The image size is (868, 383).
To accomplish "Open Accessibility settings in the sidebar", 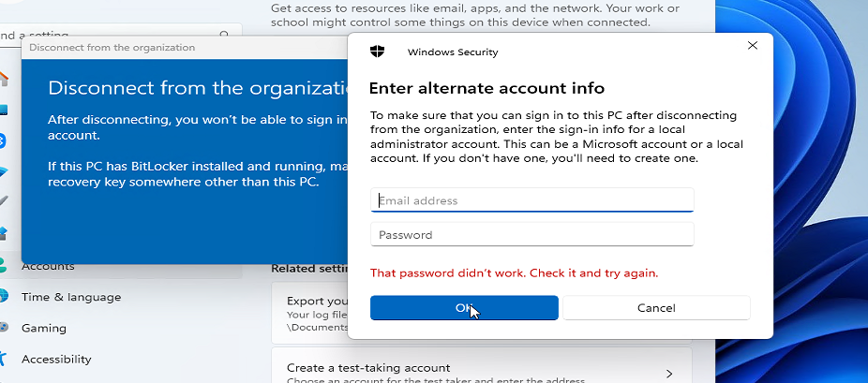I will click(x=56, y=359).
